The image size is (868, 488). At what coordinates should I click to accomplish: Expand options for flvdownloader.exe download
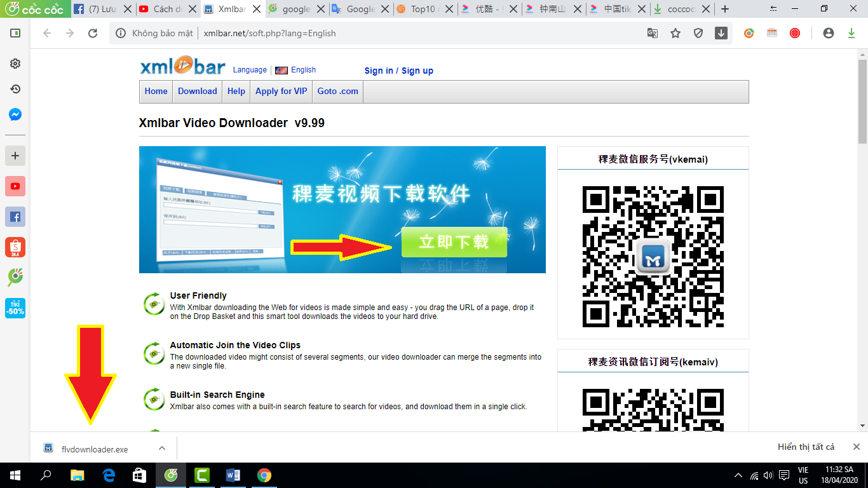coord(162,448)
